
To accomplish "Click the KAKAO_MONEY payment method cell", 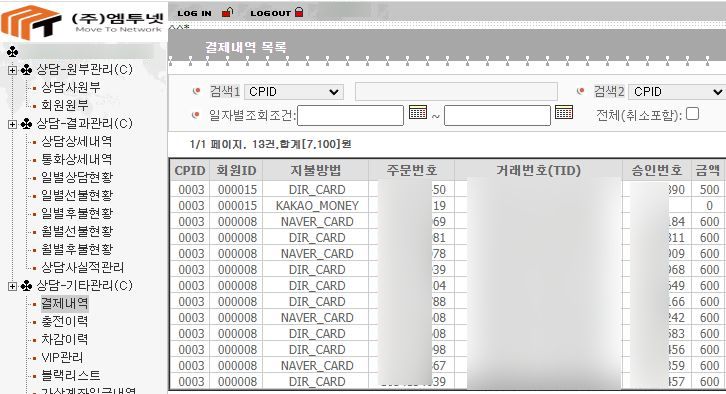I will [317, 206].
